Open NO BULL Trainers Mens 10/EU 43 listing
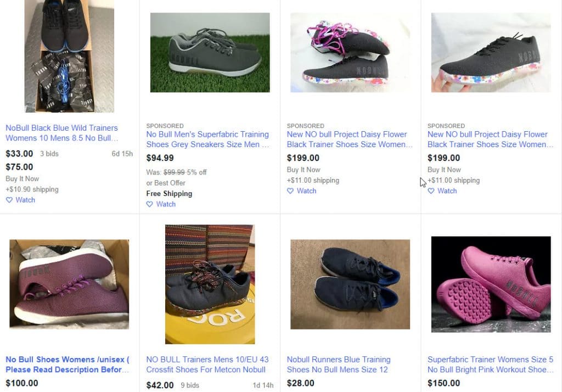 [x=207, y=364]
